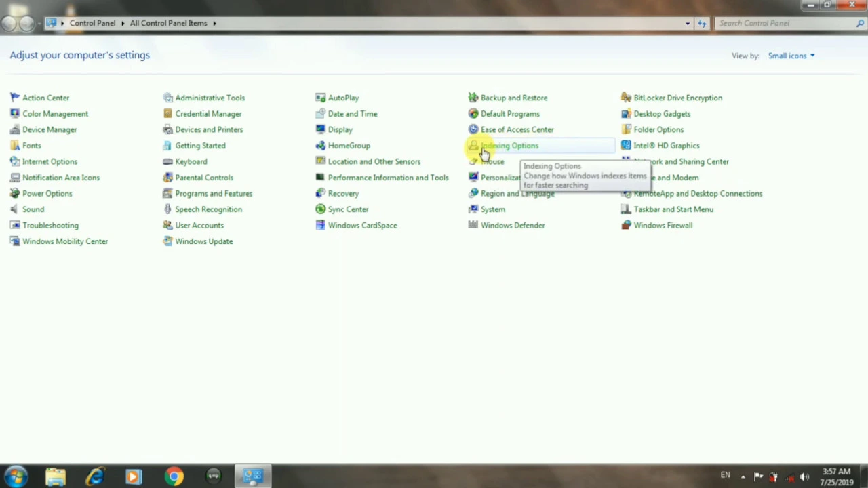Open the Recovery link

pyautogui.click(x=343, y=193)
